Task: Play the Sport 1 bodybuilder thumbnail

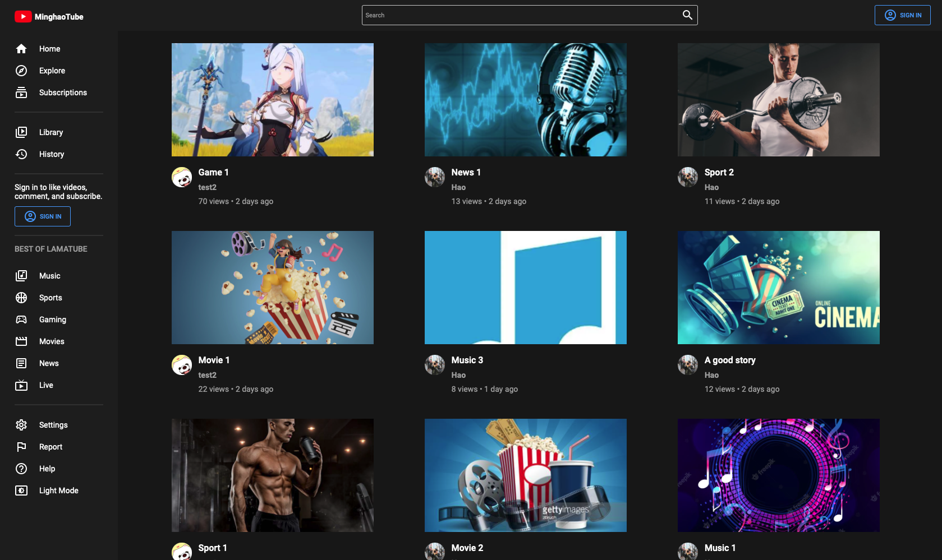Action: (273, 475)
